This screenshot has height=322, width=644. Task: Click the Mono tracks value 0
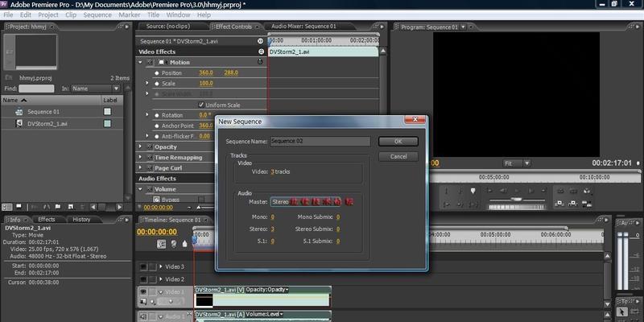[x=272, y=217]
